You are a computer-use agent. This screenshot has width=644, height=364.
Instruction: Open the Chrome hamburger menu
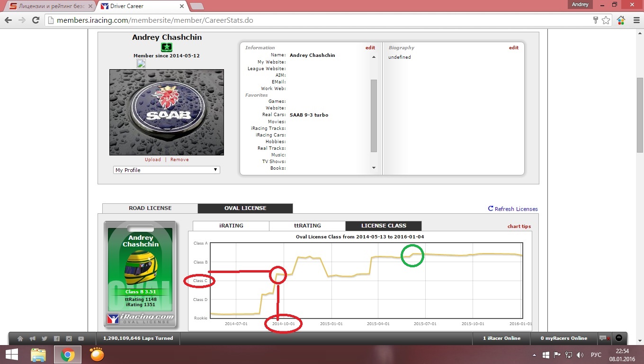click(635, 20)
